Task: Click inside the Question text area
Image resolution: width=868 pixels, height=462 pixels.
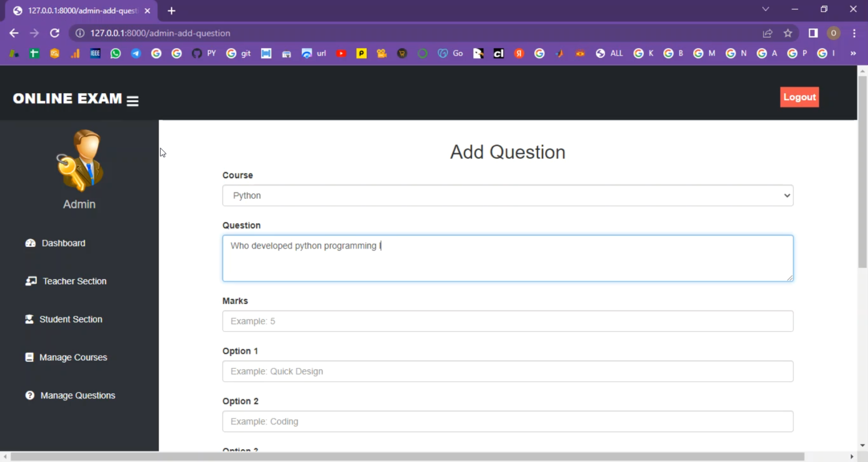Action: click(507, 258)
